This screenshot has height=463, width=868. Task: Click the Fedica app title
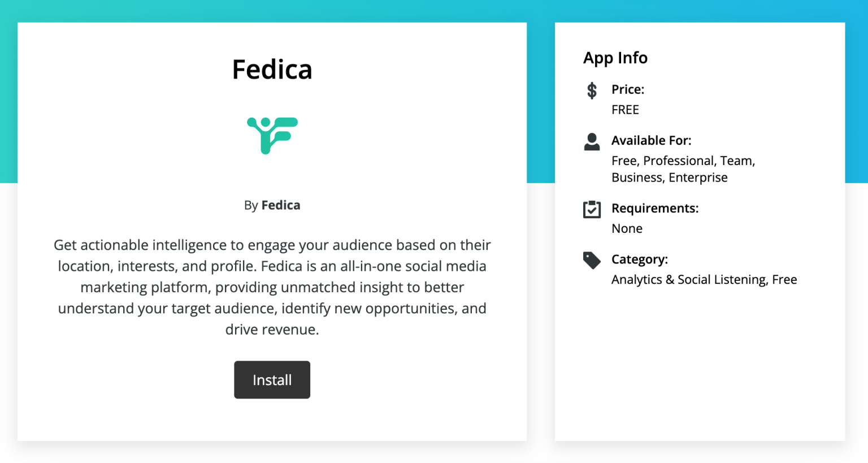[272, 69]
